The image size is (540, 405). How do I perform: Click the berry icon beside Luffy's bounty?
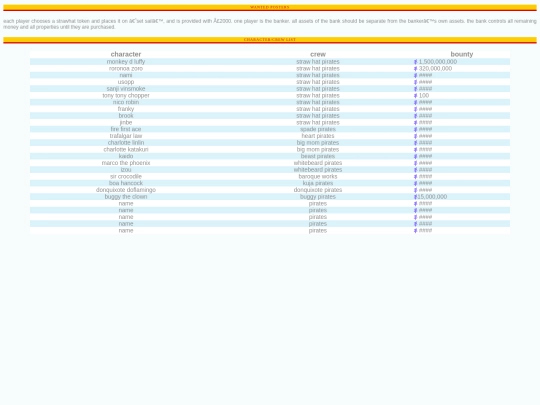click(415, 62)
